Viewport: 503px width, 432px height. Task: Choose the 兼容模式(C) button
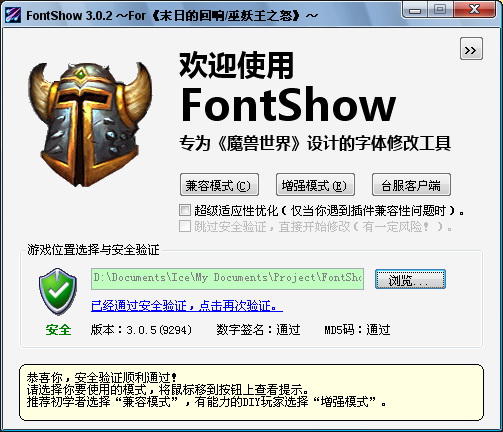pos(219,185)
